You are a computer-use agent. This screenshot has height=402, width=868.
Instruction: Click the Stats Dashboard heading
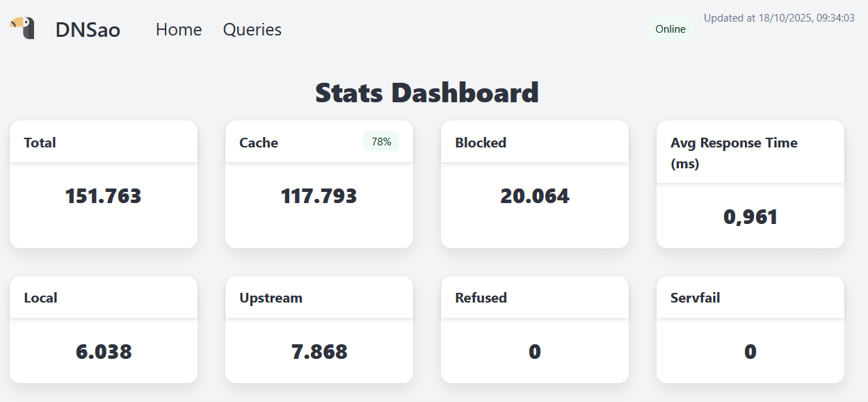427,93
